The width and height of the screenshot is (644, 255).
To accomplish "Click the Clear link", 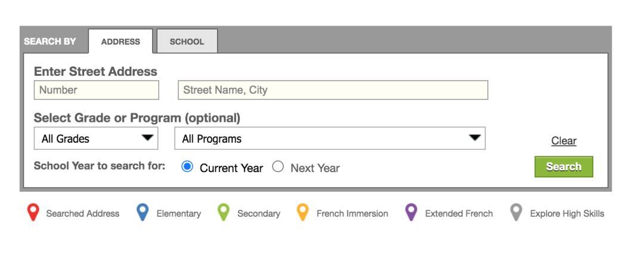I will [x=563, y=141].
